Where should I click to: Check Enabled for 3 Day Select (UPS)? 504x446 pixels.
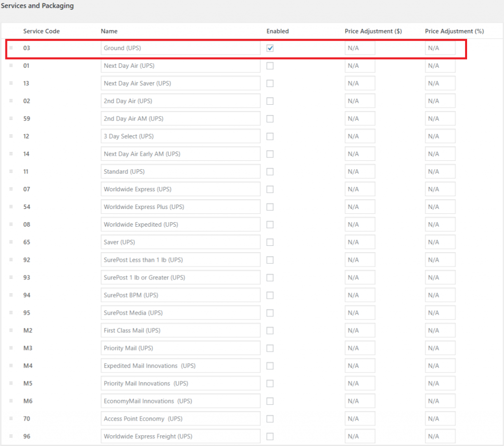[270, 137]
